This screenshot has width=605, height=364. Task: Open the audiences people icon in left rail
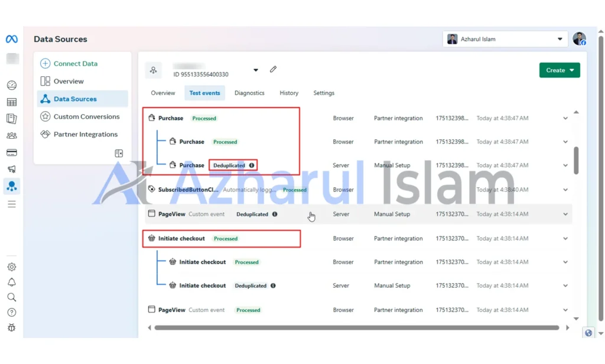tap(12, 135)
